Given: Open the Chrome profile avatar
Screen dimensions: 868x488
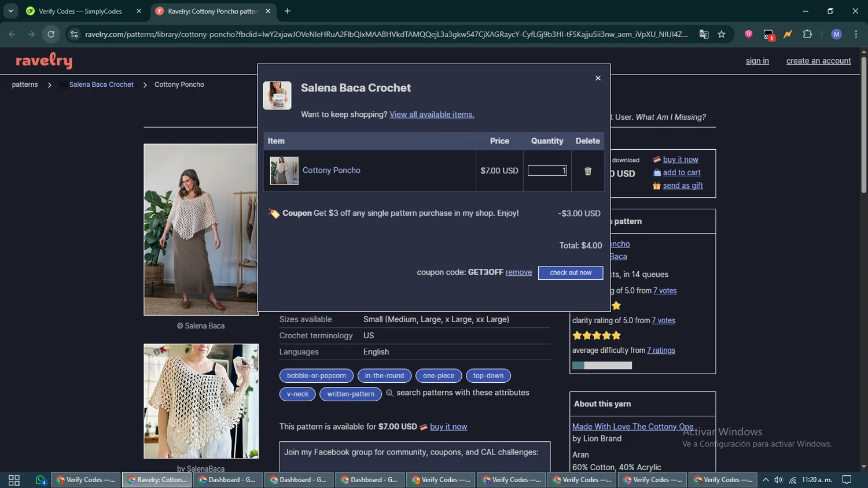Looking at the screenshot, I should 836,34.
